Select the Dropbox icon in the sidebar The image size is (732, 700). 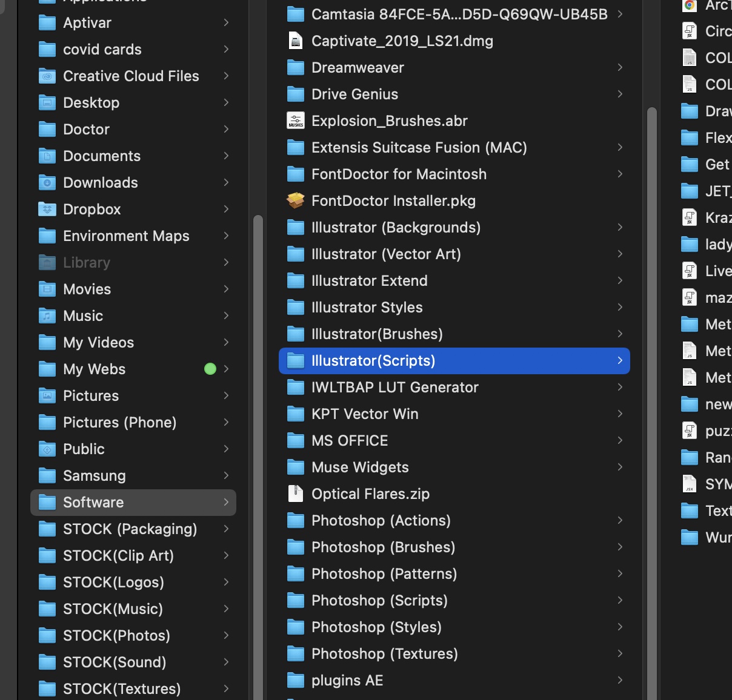coord(47,209)
